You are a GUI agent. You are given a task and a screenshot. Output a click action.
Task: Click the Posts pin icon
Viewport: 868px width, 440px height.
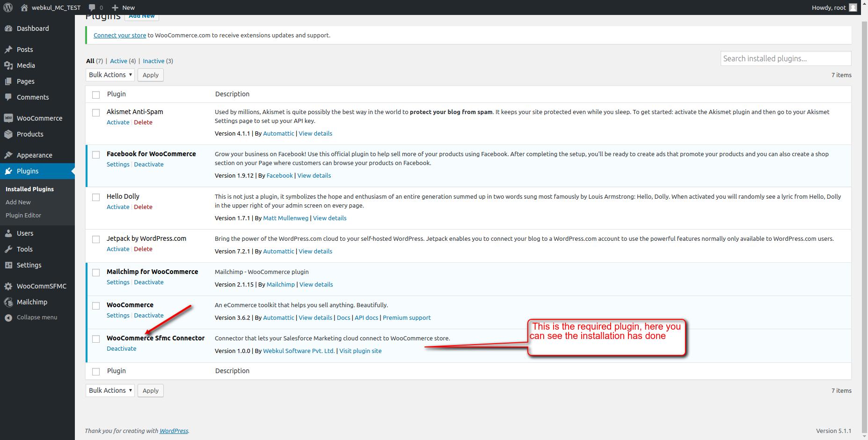8,50
